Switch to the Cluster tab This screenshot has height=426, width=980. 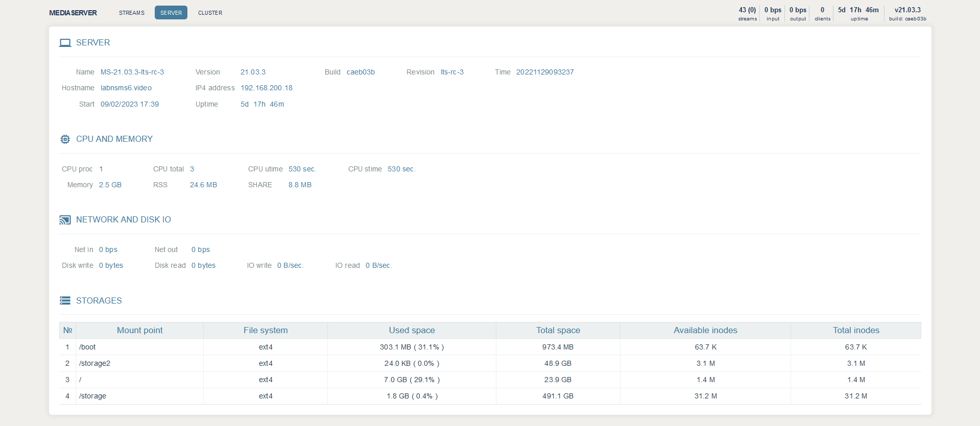[x=210, y=13]
